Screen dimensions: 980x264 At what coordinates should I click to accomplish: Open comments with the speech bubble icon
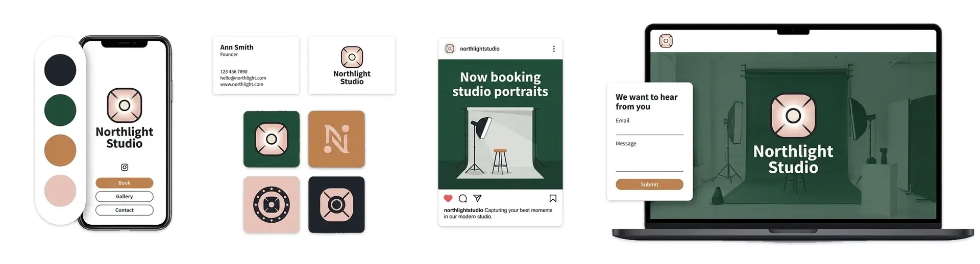click(x=463, y=198)
